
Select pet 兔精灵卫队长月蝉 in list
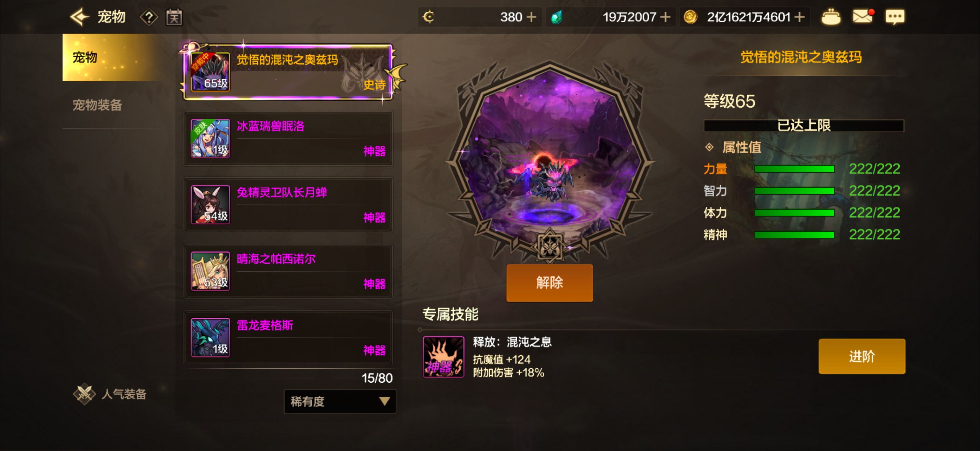pyautogui.click(x=288, y=205)
